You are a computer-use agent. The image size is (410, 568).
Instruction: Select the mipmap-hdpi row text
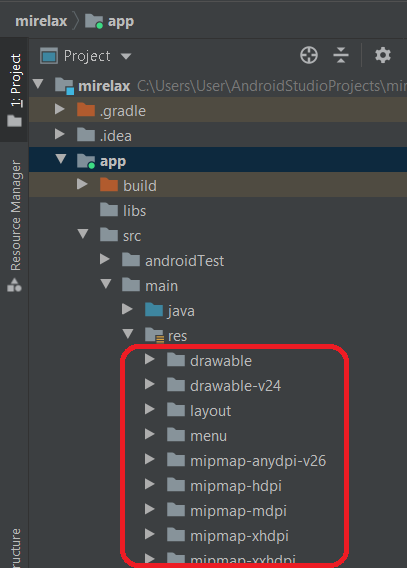[236, 486]
